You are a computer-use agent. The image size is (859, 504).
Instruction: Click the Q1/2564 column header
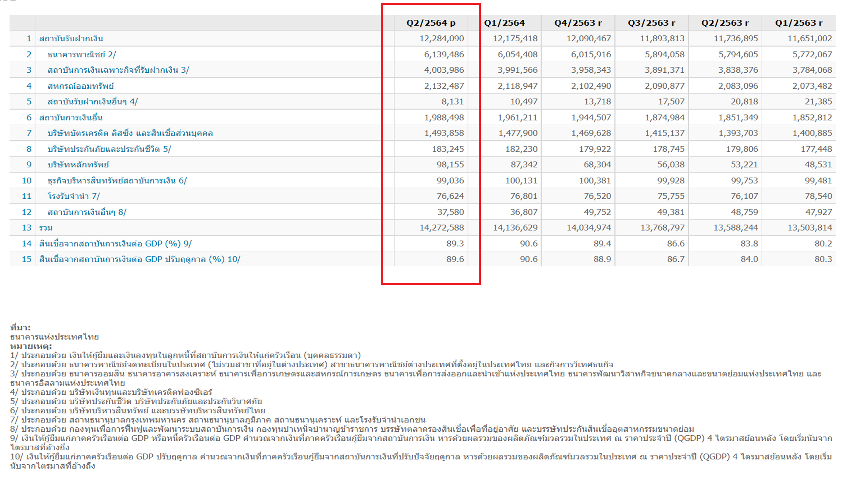(x=504, y=23)
